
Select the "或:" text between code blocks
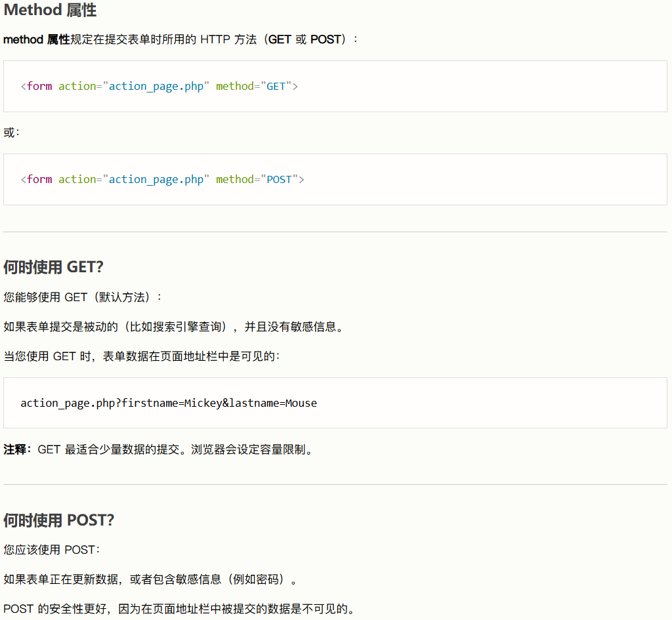(x=10, y=132)
